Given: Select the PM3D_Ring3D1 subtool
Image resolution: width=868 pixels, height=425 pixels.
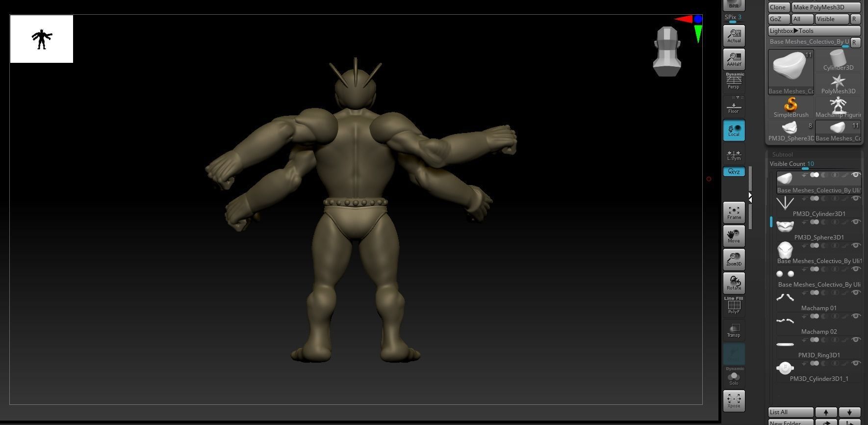Looking at the screenshot, I should [818, 347].
